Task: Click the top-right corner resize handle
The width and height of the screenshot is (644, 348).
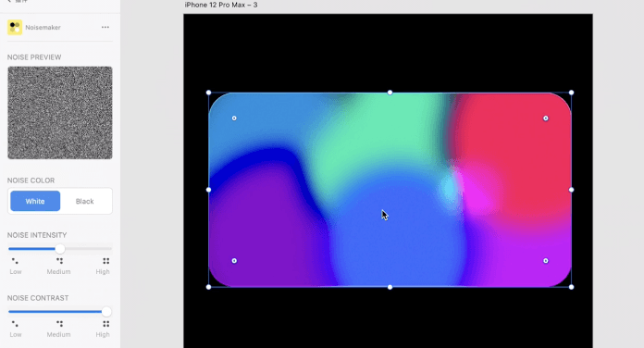Action: [571, 93]
